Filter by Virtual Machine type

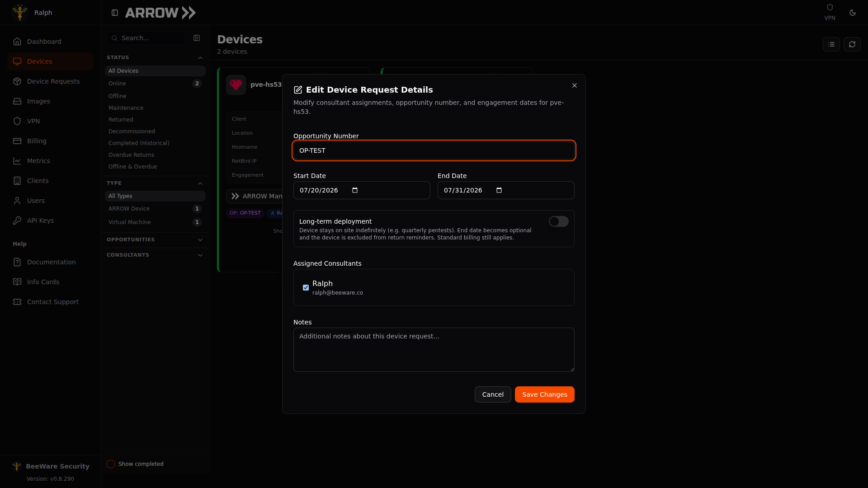tap(155, 222)
